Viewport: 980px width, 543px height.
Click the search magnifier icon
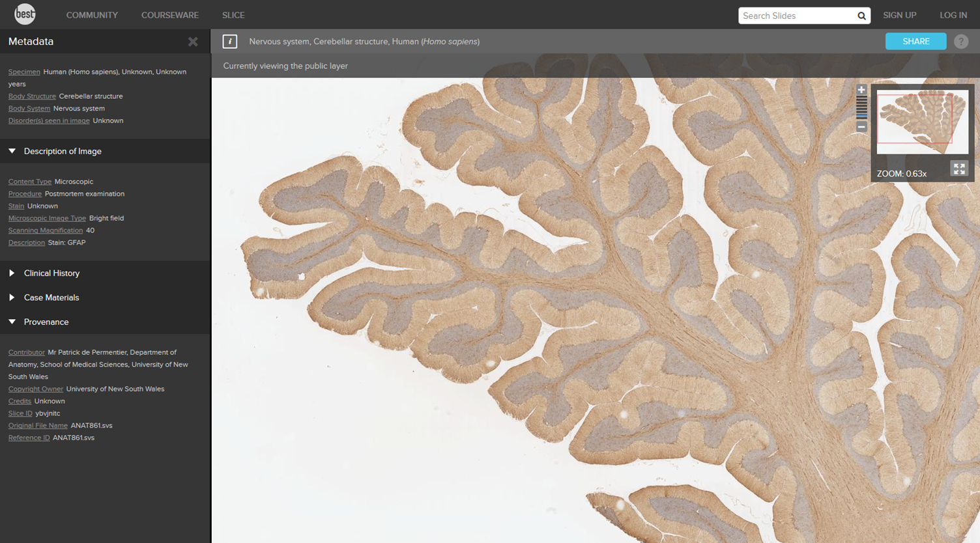point(861,16)
